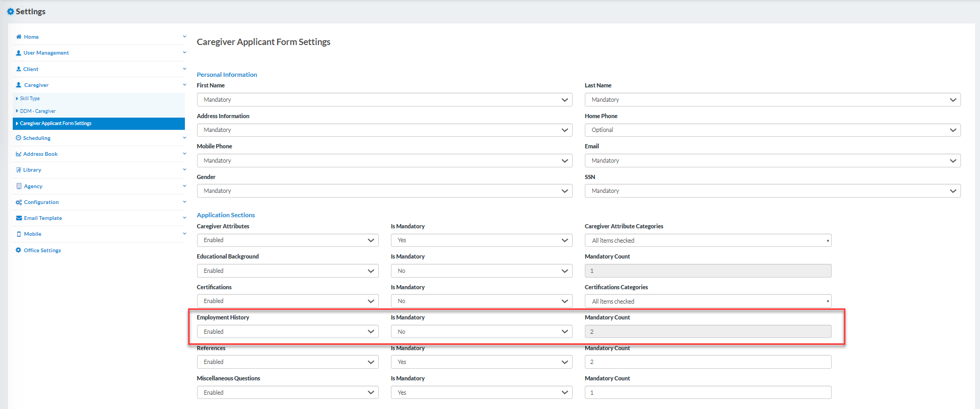Click the Scheduling clock icon
The width and height of the screenshot is (980, 409).
(x=19, y=138)
